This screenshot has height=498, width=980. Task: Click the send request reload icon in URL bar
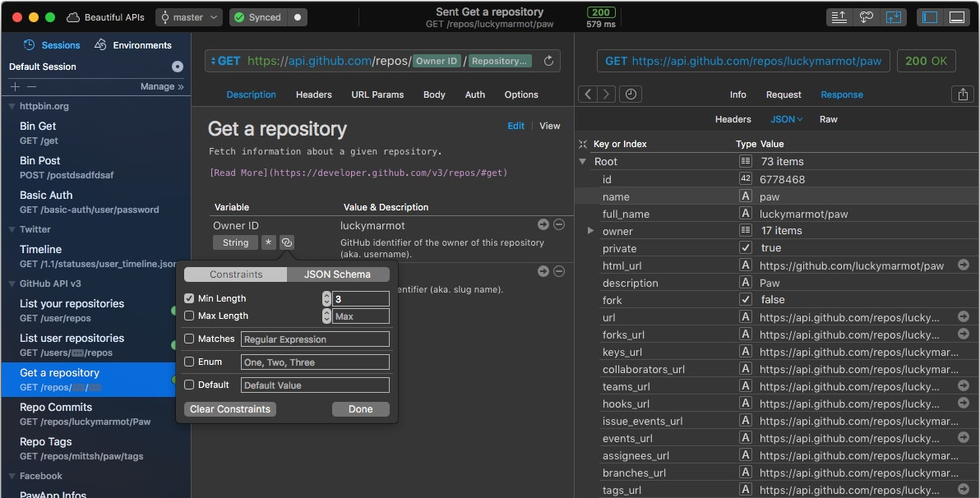[548, 61]
